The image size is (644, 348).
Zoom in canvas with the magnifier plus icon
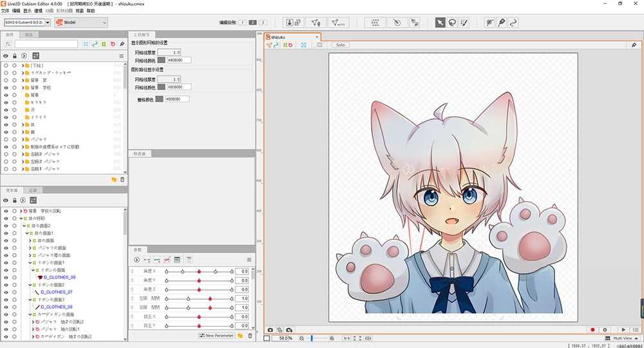pos(332,338)
